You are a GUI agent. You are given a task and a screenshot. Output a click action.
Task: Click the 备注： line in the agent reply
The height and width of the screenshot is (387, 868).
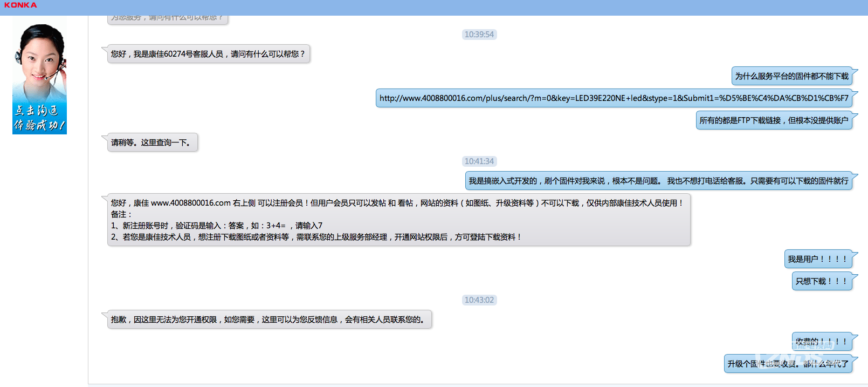(122, 214)
